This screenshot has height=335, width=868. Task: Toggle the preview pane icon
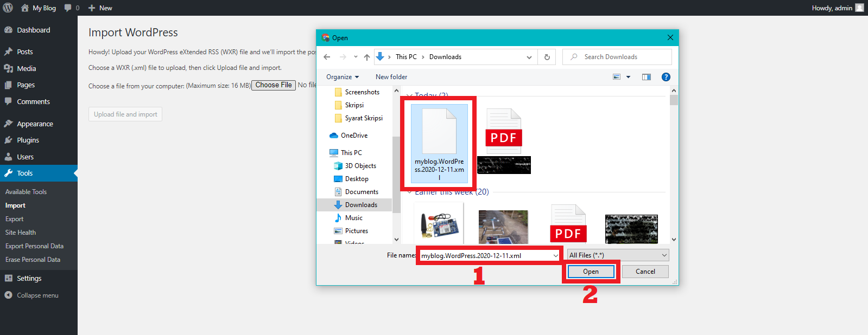point(646,77)
